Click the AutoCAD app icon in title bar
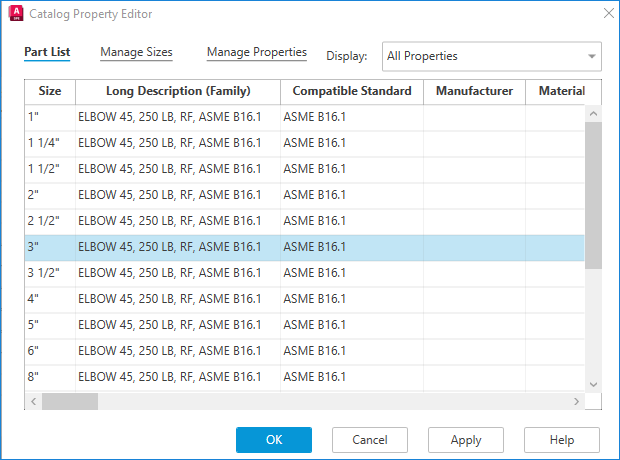Image resolution: width=620 pixels, height=460 pixels. click(15, 14)
